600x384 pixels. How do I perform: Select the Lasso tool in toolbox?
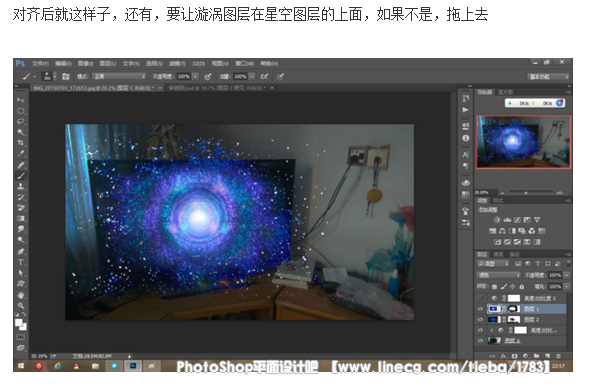(x=21, y=121)
